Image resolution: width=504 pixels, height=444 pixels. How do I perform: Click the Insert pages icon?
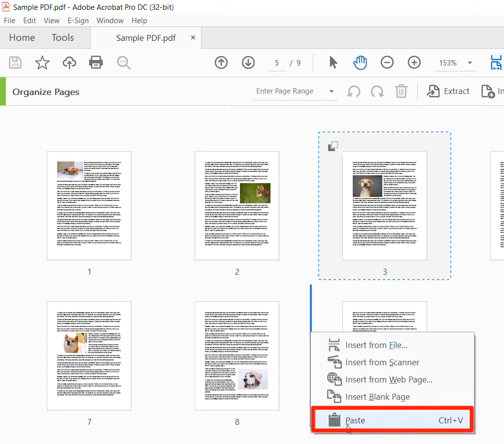488,91
